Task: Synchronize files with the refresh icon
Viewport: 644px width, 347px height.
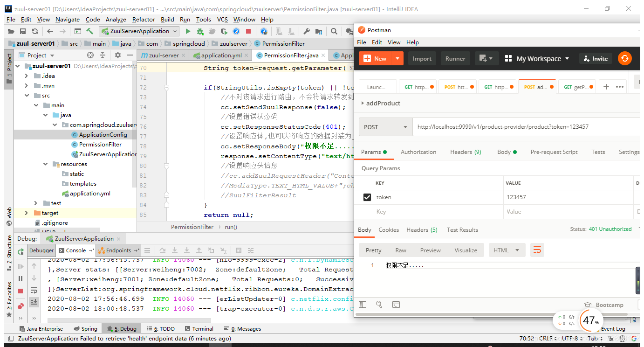Action: coord(34,31)
